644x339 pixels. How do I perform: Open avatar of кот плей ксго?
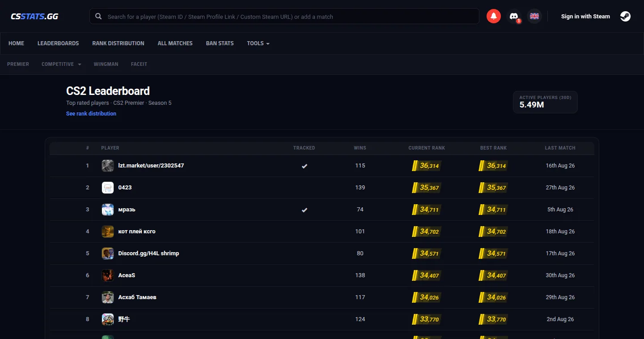(108, 232)
